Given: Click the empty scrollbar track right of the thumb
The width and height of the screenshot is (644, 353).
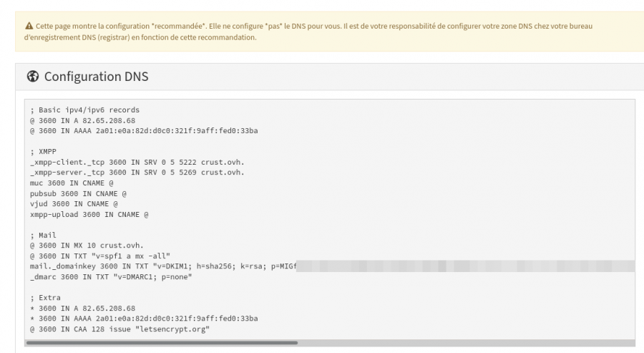Looking at the screenshot, I should (465, 343).
